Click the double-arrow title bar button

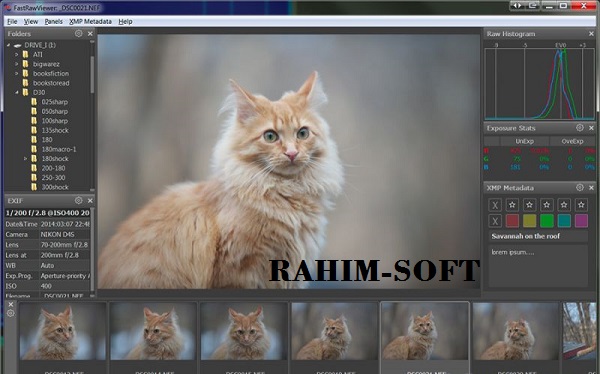click(517, 6)
